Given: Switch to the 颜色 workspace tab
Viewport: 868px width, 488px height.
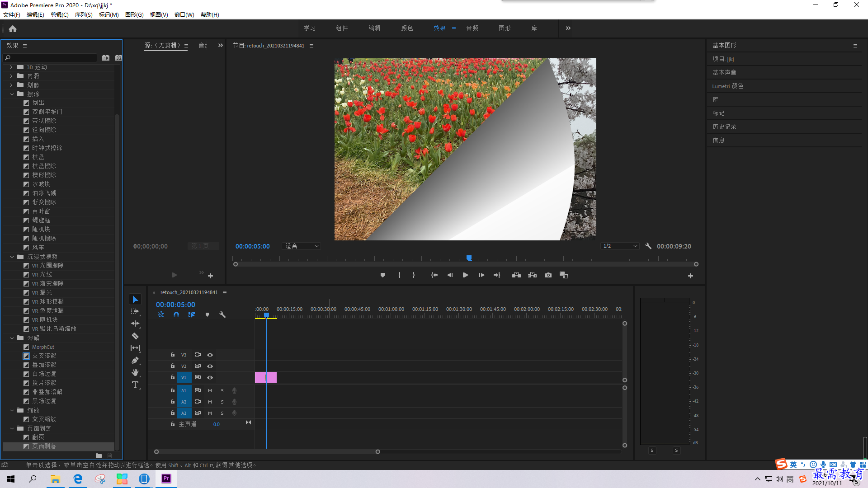Looking at the screenshot, I should 407,28.
